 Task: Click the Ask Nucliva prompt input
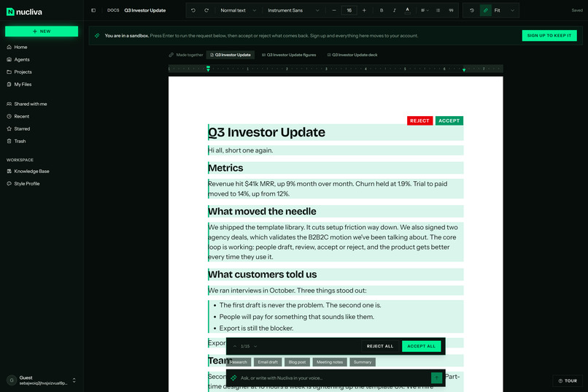[x=333, y=378]
